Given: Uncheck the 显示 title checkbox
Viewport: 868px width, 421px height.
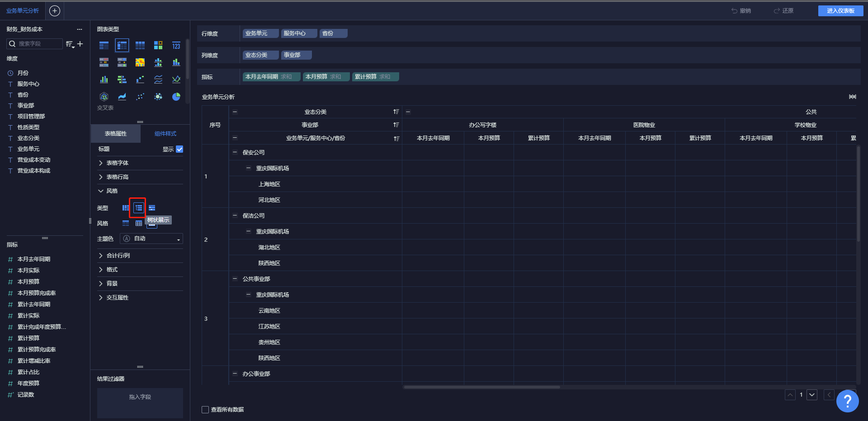Looking at the screenshot, I should (x=179, y=149).
